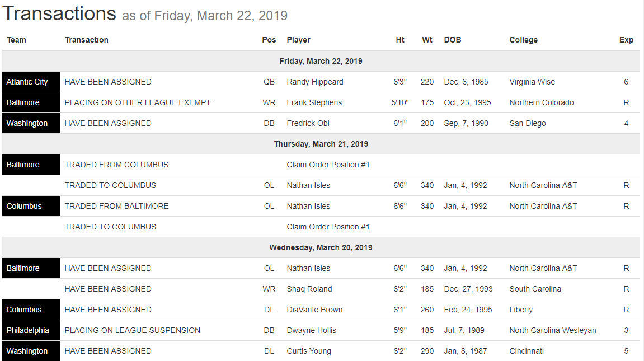Open Shaq Roland's player entry
The image size is (644, 361).
tap(309, 289)
